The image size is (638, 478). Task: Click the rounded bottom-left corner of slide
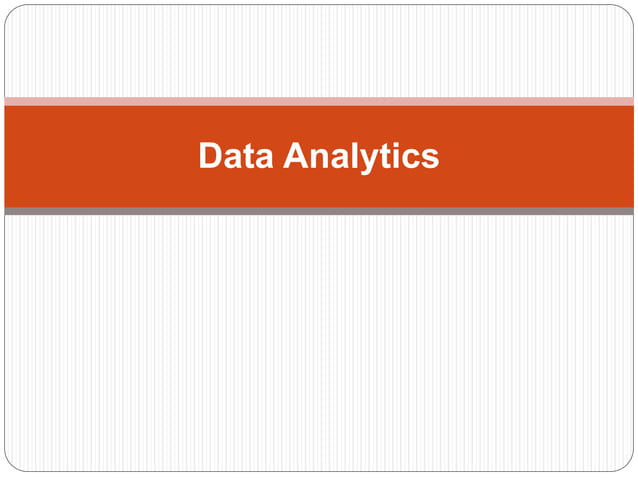pyautogui.click(x=12, y=464)
